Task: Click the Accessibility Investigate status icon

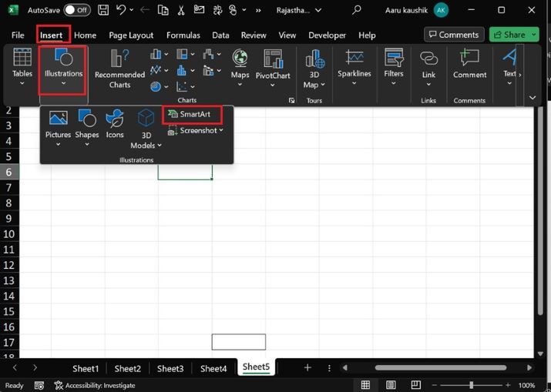Action: point(58,385)
